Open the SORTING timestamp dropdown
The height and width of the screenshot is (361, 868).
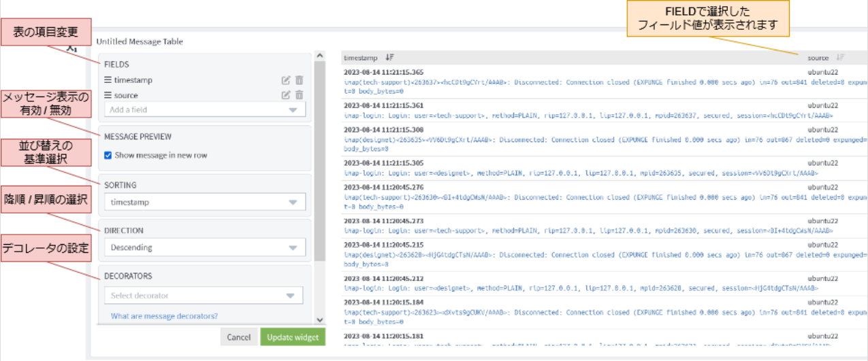[204, 202]
